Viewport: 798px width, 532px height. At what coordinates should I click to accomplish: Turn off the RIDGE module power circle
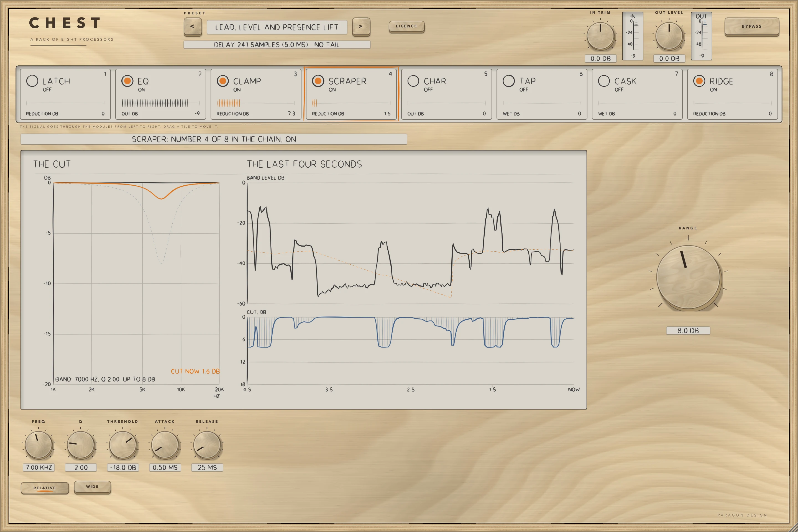(x=699, y=81)
